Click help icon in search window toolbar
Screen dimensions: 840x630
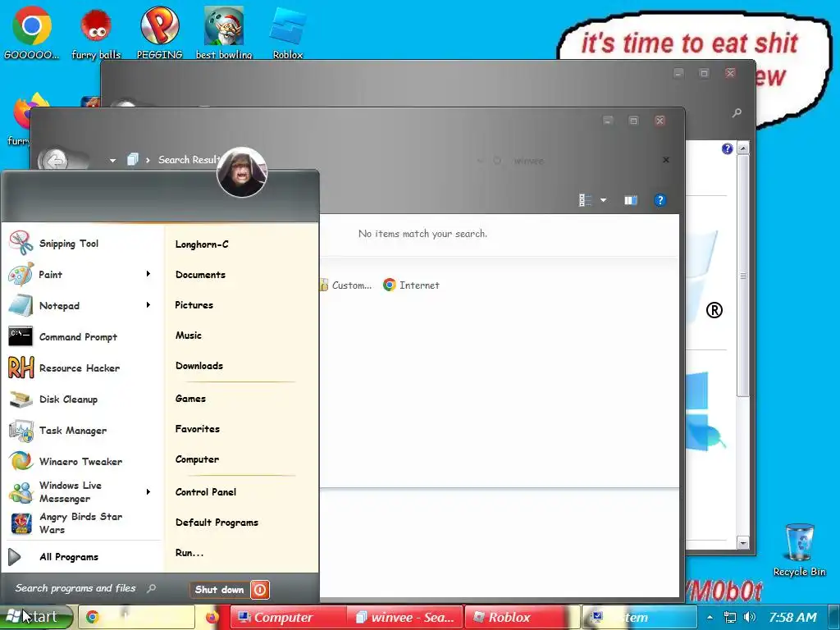point(660,200)
